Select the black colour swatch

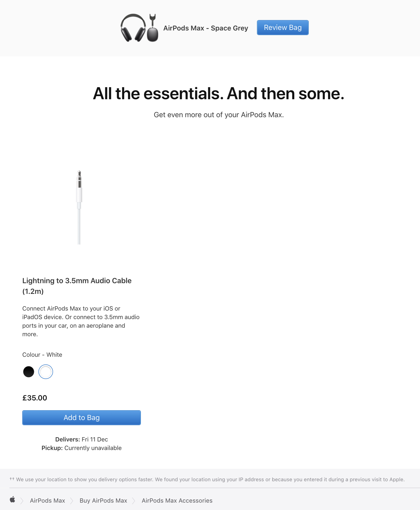(x=29, y=372)
